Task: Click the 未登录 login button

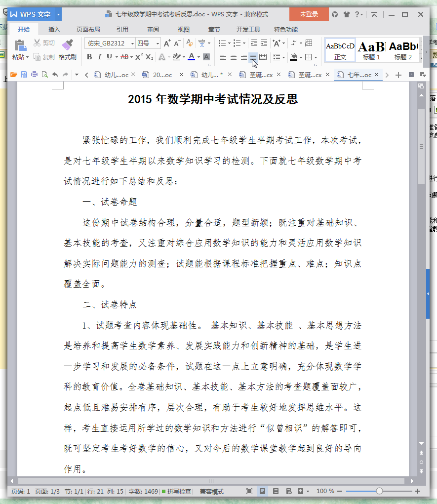Action: pos(309,15)
